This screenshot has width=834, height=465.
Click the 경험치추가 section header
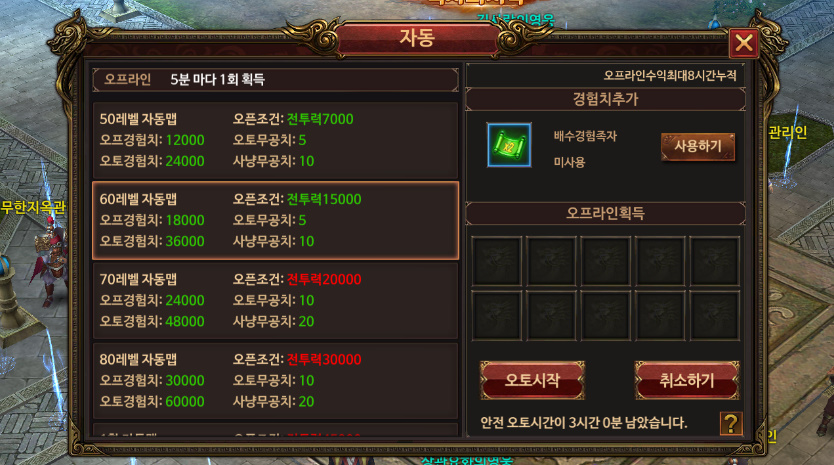tap(605, 99)
